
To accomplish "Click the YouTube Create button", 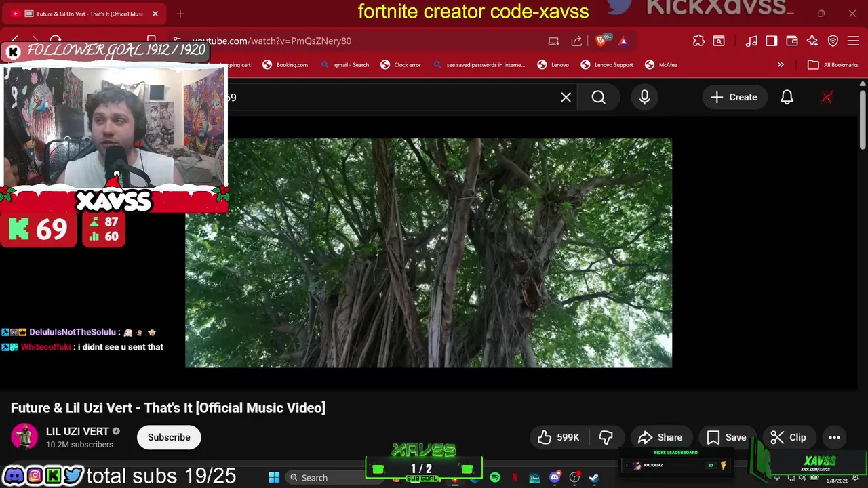I will 734,97.
